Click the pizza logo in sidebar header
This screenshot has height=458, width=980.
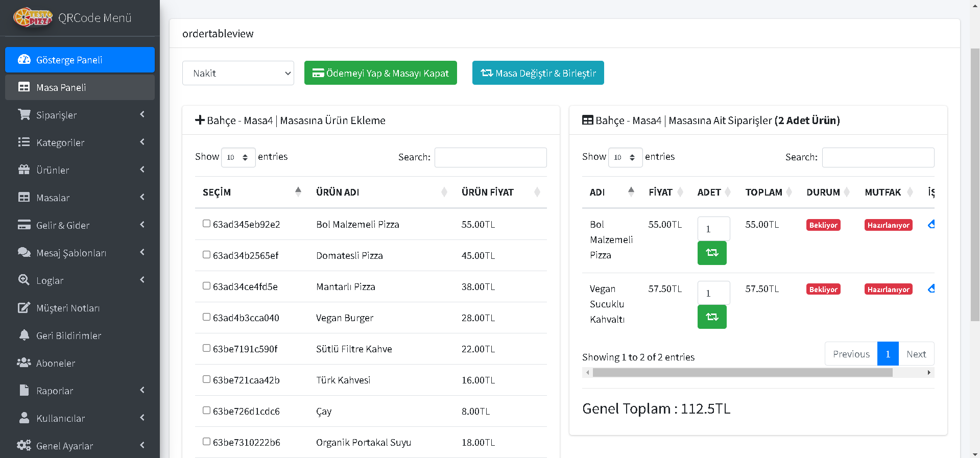33,17
